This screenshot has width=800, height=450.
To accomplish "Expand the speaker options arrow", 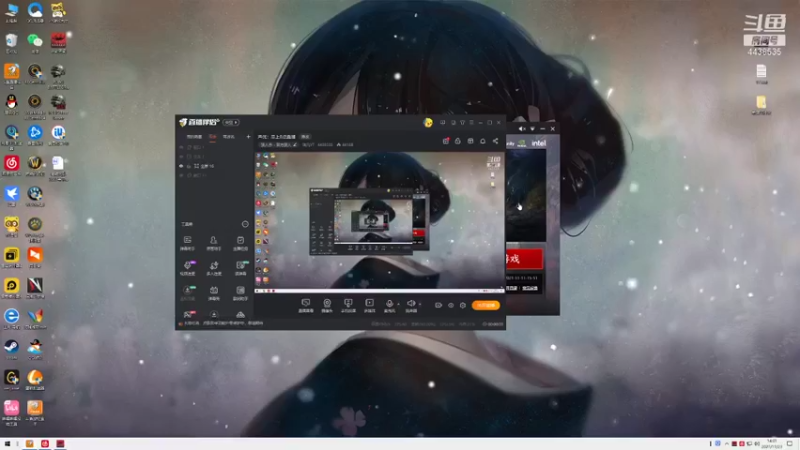I will click(420, 304).
